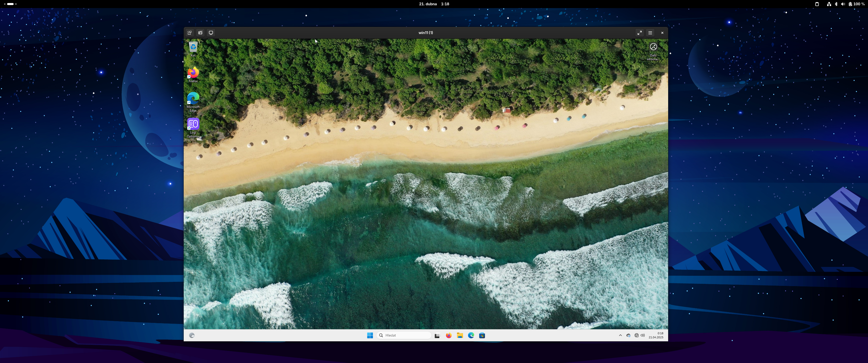Click the music-note devices icon in the header
The width and height of the screenshot is (868, 363).
pyautogui.click(x=200, y=33)
